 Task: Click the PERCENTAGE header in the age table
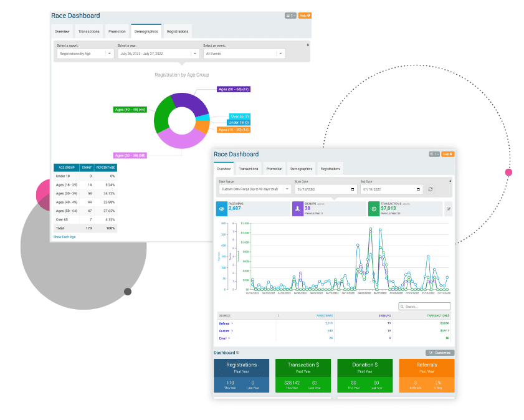(105, 168)
